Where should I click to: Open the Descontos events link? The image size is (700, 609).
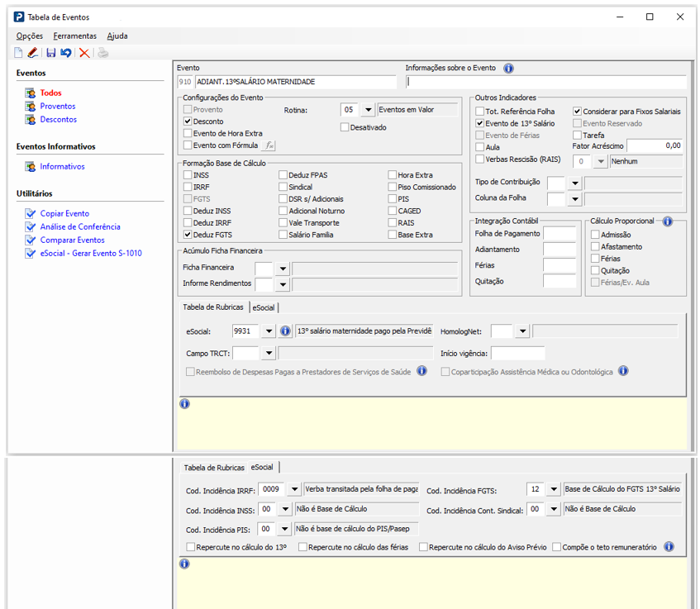point(59,120)
